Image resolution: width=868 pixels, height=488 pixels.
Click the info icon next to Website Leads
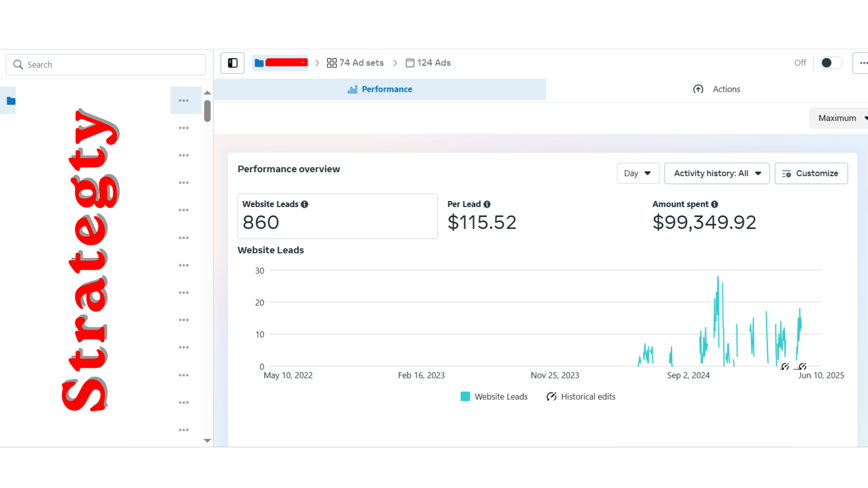[x=305, y=204]
